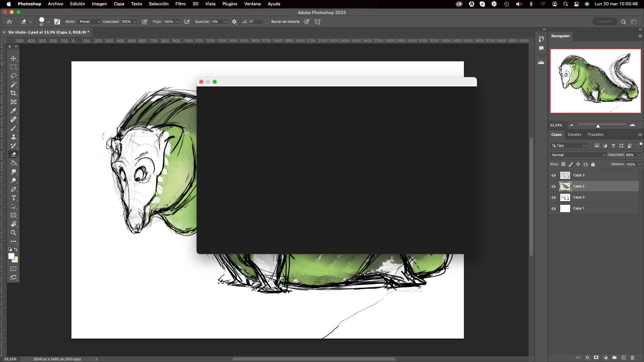Select the Lasso tool

(13, 76)
